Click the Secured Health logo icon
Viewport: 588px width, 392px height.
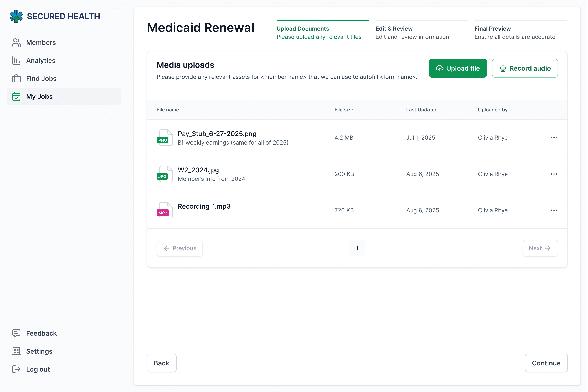(x=16, y=16)
